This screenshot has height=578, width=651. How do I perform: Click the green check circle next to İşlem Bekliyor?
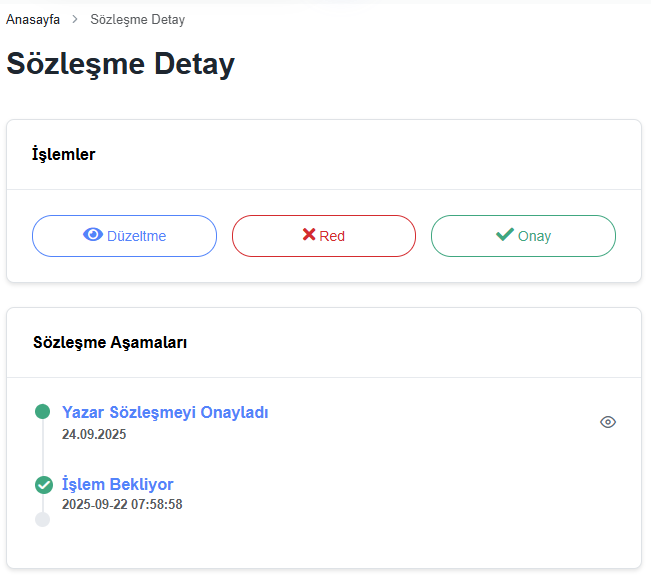tap(43, 485)
